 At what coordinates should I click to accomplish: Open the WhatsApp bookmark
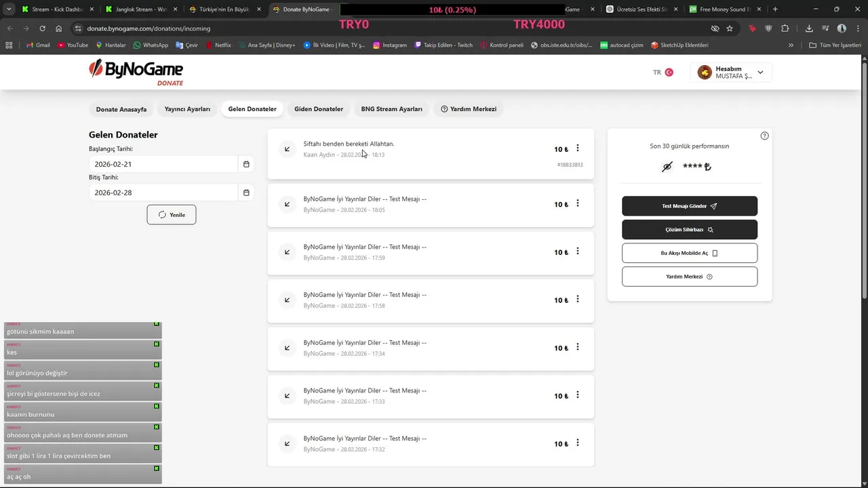click(151, 45)
